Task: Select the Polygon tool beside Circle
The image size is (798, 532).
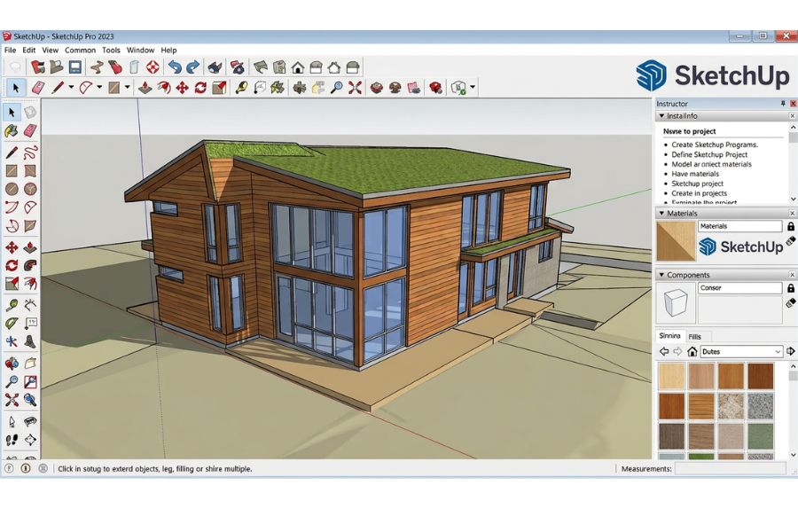Action: (x=30, y=189)
